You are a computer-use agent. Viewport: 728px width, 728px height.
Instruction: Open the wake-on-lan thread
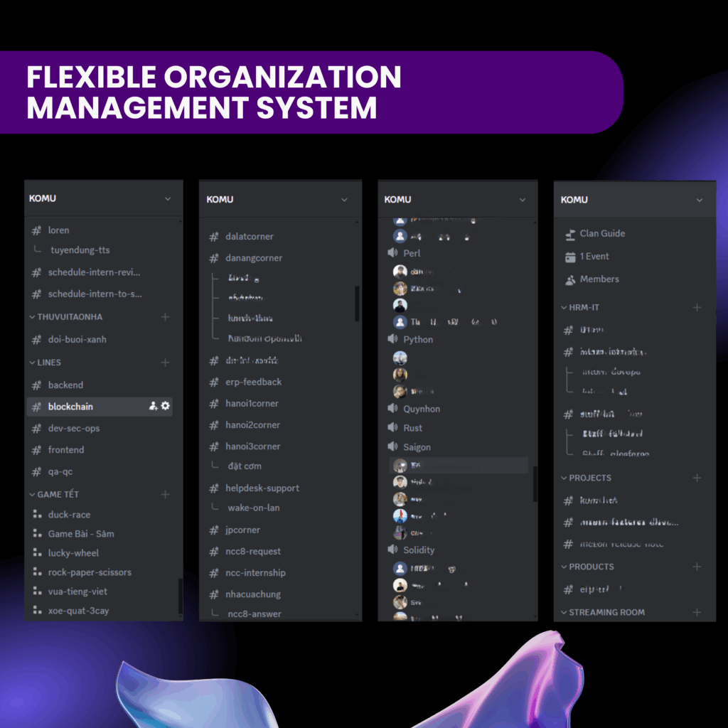254,508
